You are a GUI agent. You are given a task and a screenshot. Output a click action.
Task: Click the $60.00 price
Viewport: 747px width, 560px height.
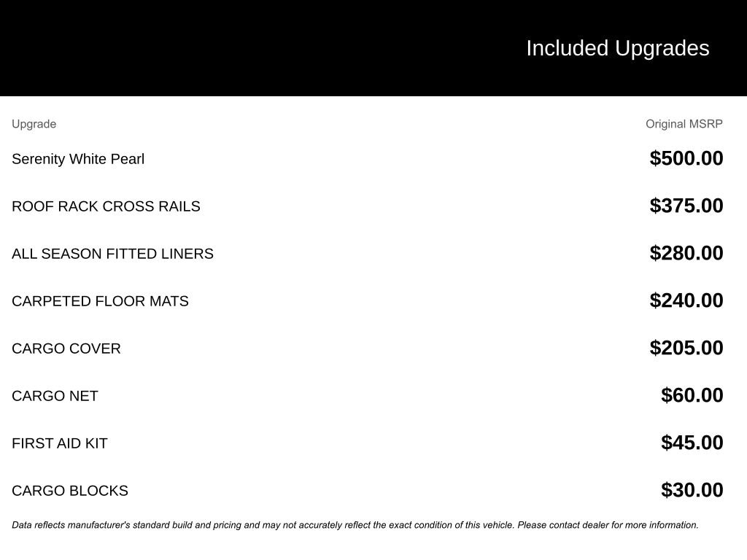pyautogui.click(x=692, y=395)
